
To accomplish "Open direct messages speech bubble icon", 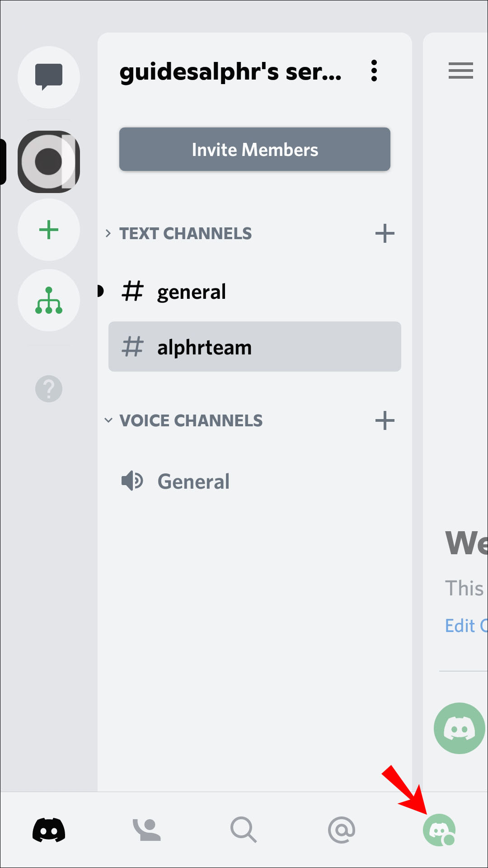I will tap(49, 77).
